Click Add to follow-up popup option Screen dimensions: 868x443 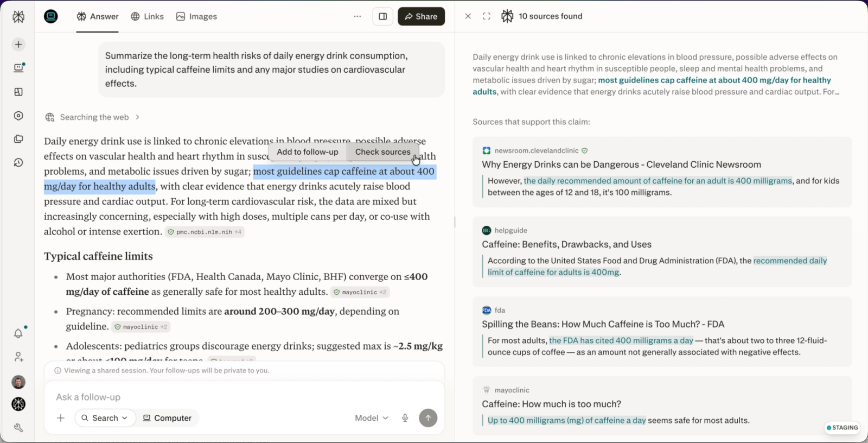coord(308,152)
